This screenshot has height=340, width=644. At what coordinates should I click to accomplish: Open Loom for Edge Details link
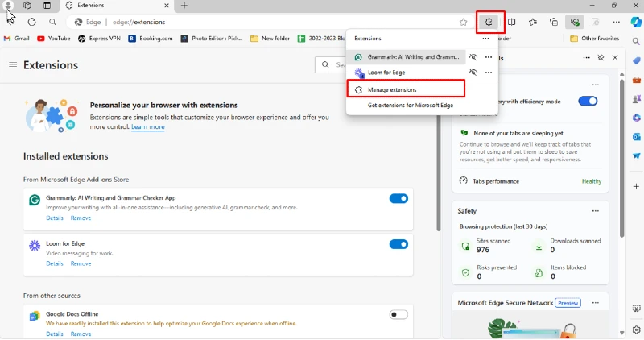click(x=55, y=263)
